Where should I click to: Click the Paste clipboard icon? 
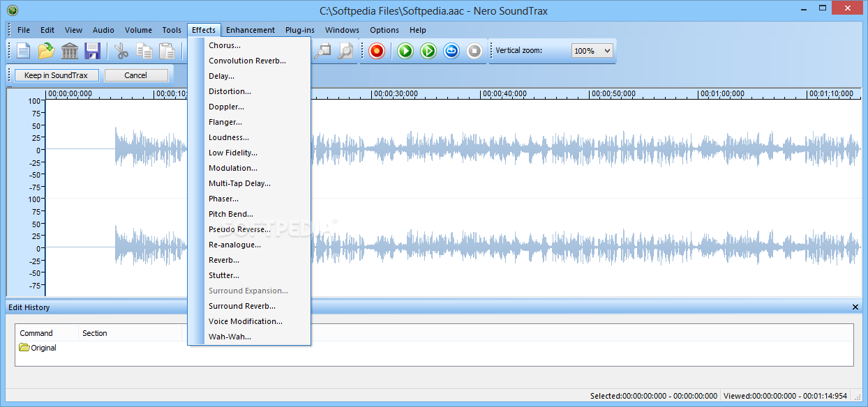coord(167,51)
